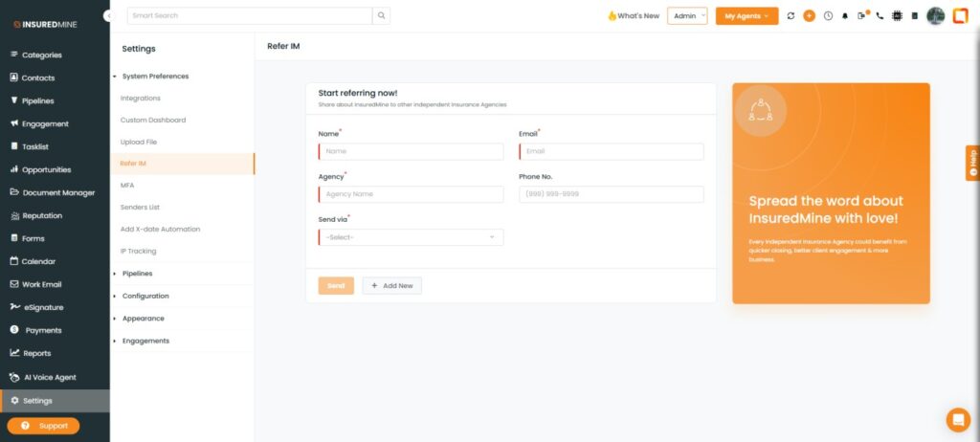Open notifications bell icon
Viewport: 980px width, 442px height.
(845, 16)
